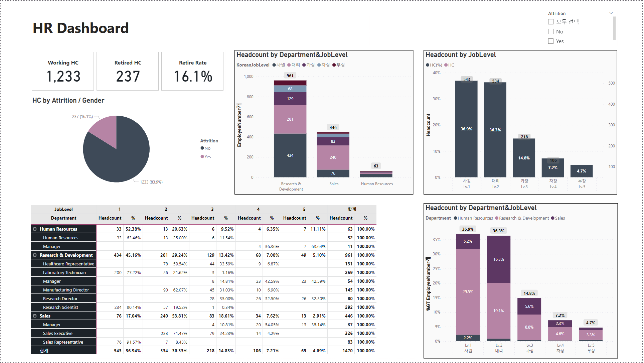Screen dimensions: 644x363
Task: Collapse the Sales row group
Action: (x=35, y=316)
